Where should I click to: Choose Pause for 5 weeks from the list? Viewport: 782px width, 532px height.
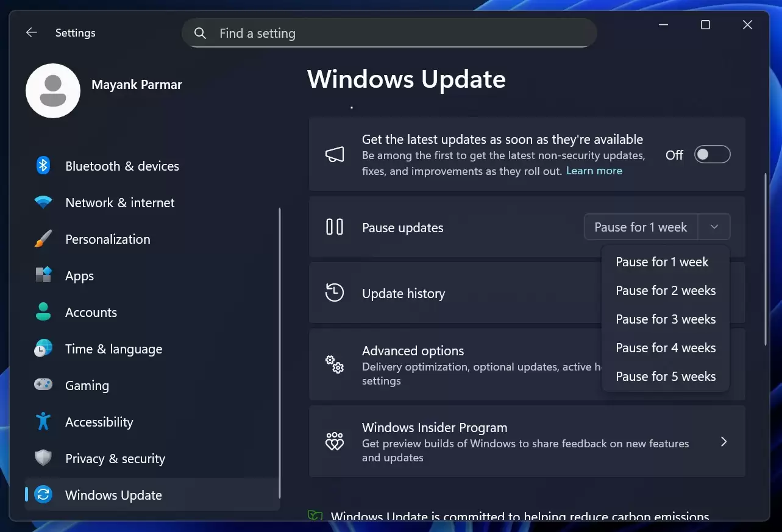tap(666, 376)
